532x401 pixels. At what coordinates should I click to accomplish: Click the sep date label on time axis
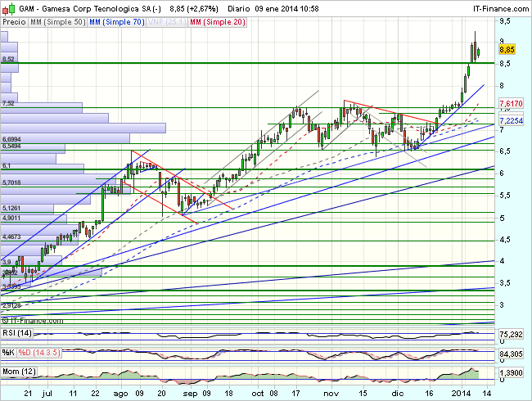coord(190,394)
